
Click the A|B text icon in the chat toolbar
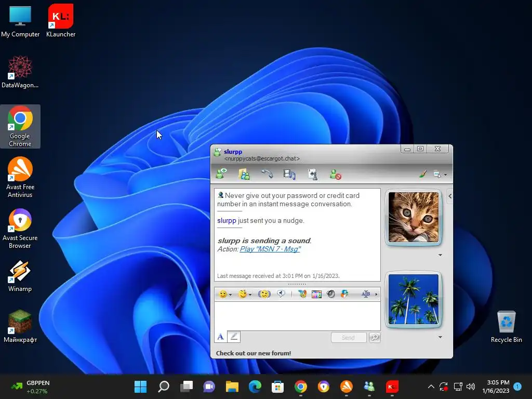click(366, 294)
